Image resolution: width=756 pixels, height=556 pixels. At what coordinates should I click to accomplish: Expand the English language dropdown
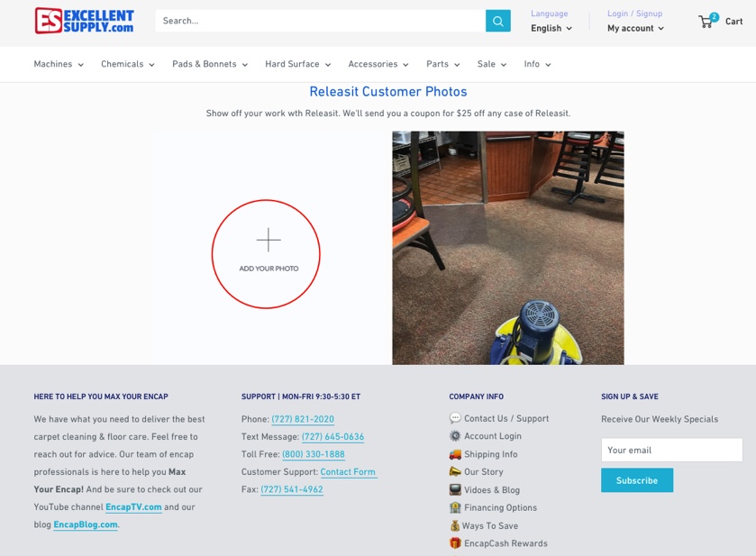pos(551,28)
